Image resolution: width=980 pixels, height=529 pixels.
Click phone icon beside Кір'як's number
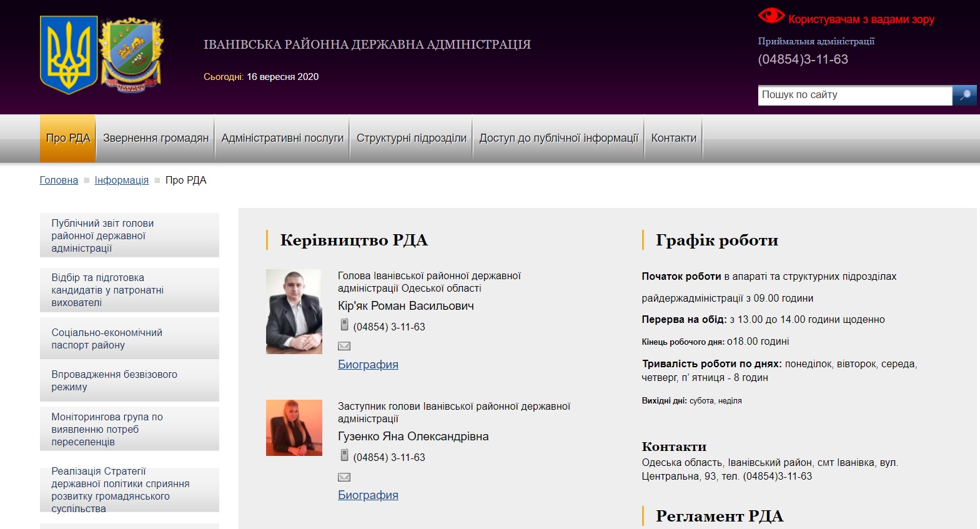344,325
